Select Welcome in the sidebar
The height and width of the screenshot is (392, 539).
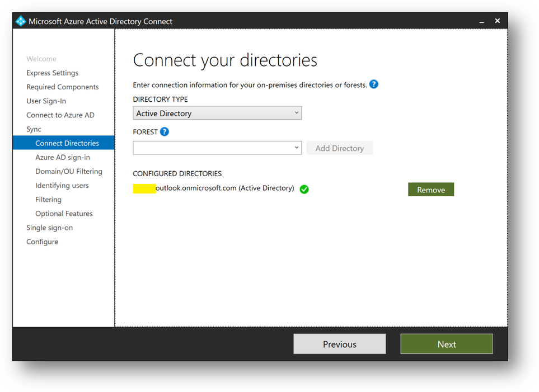point(41,59)
